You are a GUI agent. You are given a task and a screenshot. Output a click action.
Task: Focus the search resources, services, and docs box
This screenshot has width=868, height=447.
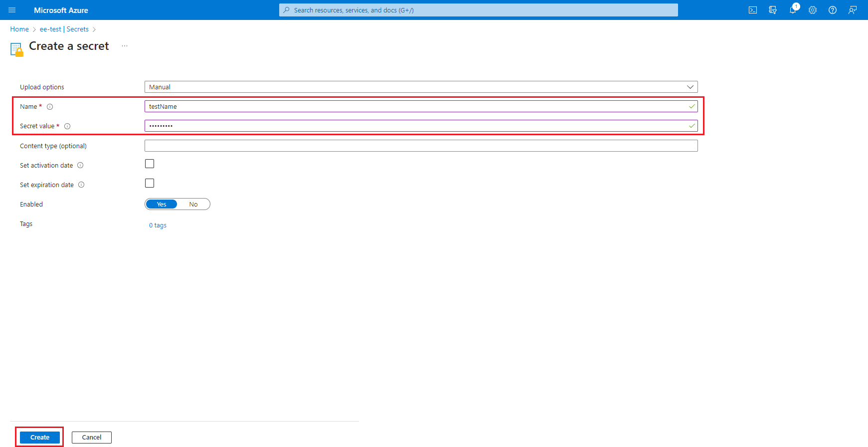[x=479, y=10]
